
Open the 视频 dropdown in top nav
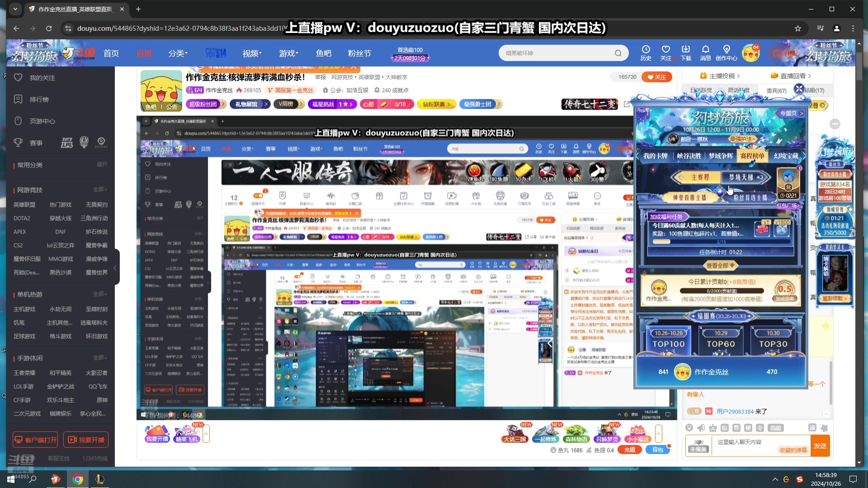(x=252, y=53)
